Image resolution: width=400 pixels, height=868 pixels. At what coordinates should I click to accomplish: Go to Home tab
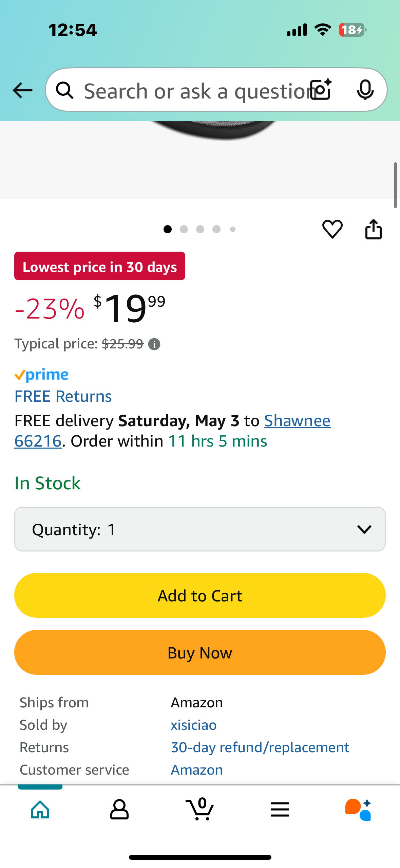(x=40, y=810)
